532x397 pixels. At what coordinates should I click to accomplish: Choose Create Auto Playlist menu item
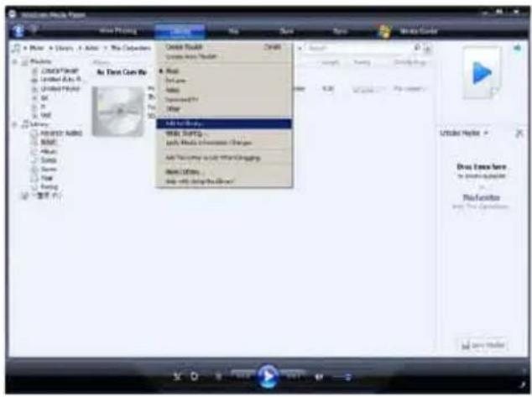tap(224, 56)
